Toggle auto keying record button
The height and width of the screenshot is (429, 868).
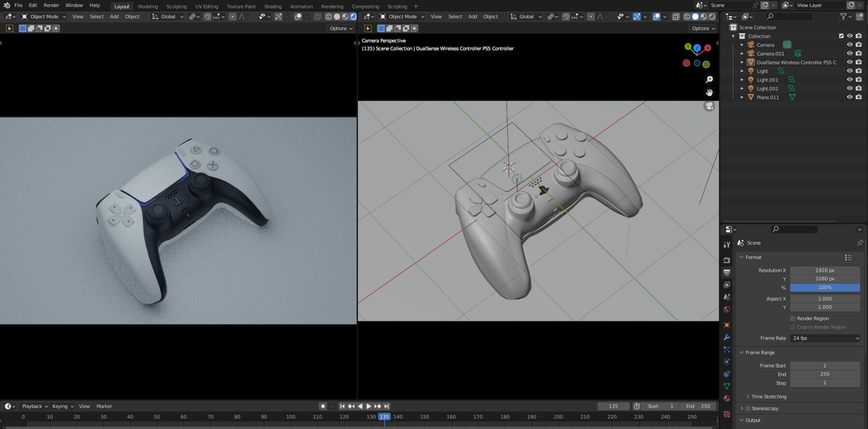coord(323,406)
